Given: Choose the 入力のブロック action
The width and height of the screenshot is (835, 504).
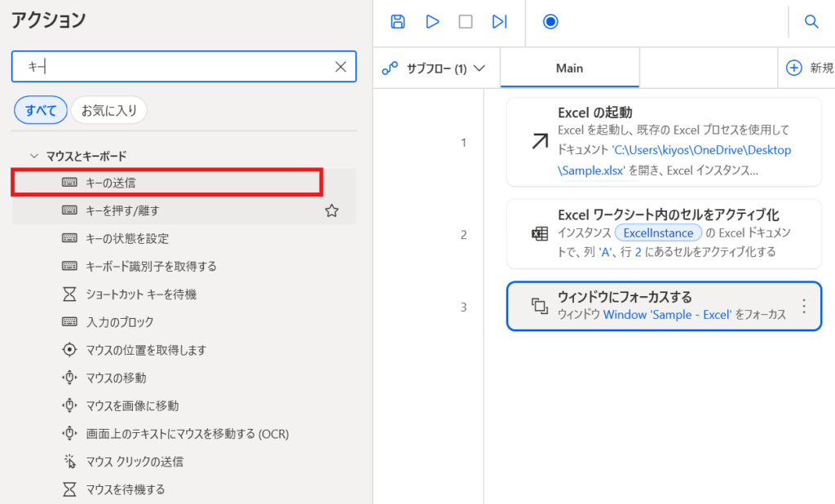Looking at the screenshot, I should point(183,322).
